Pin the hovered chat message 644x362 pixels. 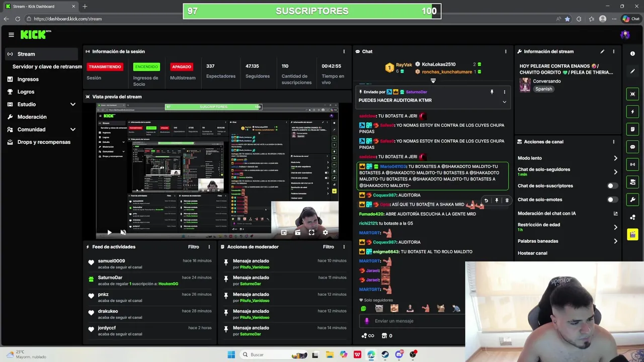pyautogui.click(x=497, y=201)
